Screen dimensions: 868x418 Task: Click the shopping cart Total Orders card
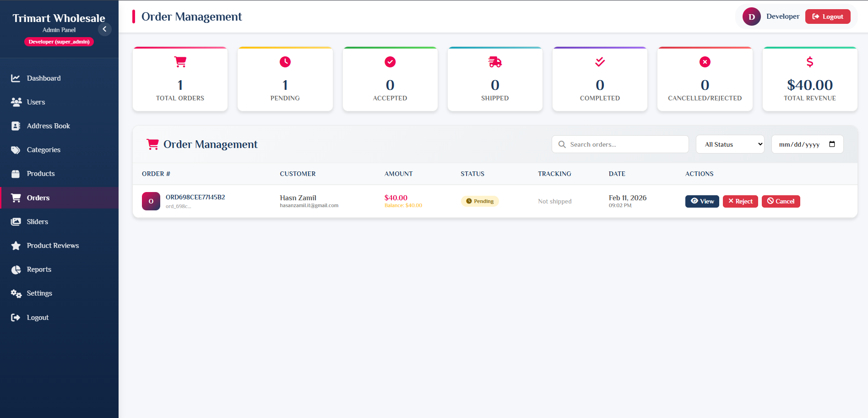[x=180, y=79]
